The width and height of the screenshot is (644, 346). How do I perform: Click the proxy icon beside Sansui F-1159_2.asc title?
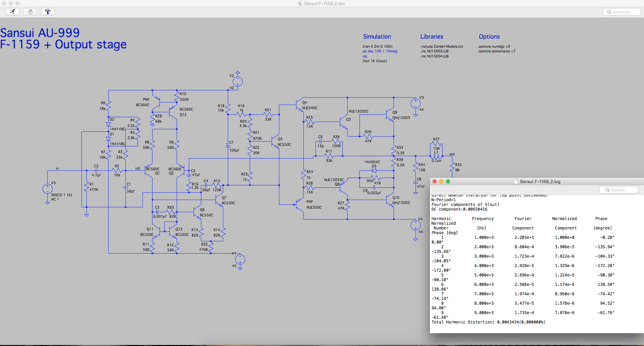(300, 3)
